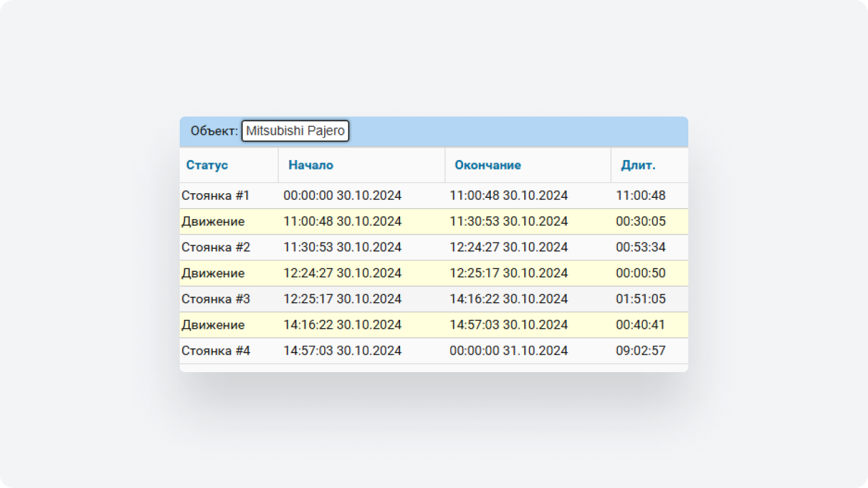Click the Mitsubishi Pajero object field

coord(295,131)
